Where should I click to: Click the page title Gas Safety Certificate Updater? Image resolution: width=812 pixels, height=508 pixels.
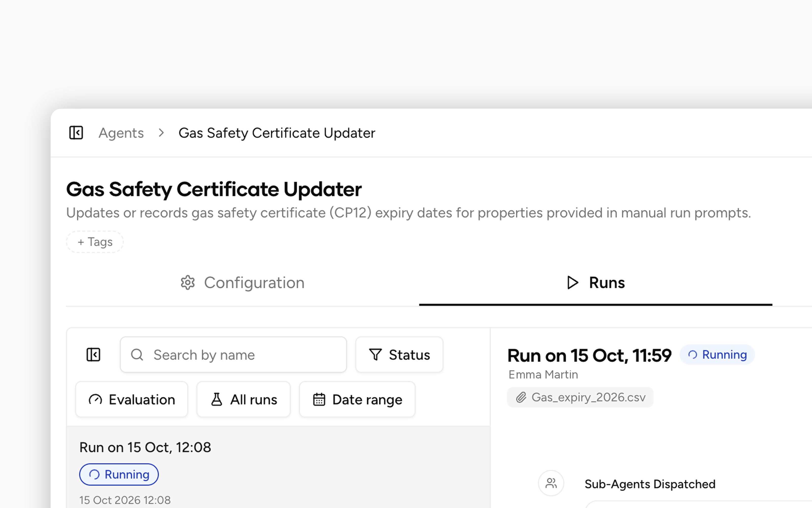[214, 189]
